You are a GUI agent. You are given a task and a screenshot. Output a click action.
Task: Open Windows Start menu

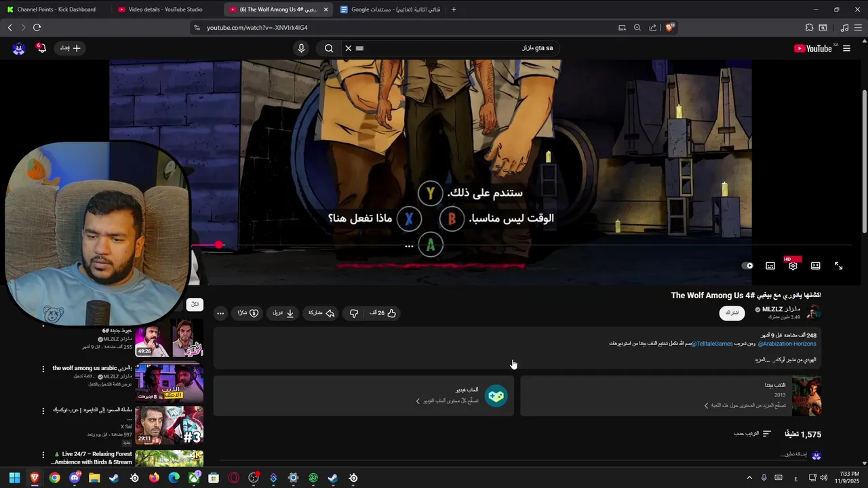tap(14, 478)
